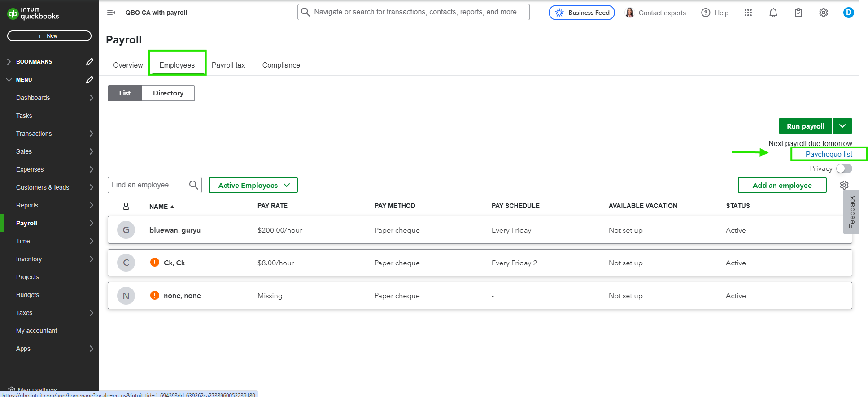Screen dimensions: 868x397
Task: Open Reports in the left menu
Action: pos(27,205)
